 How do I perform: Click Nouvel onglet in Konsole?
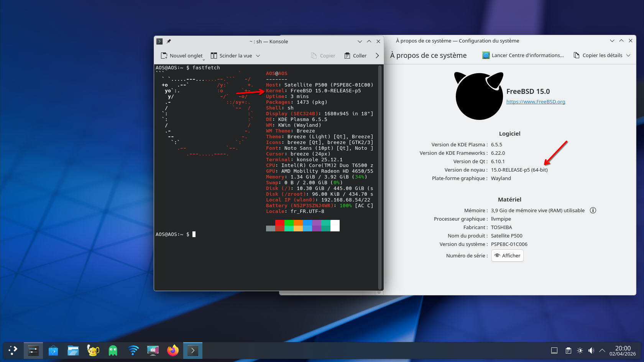point(182,56)
